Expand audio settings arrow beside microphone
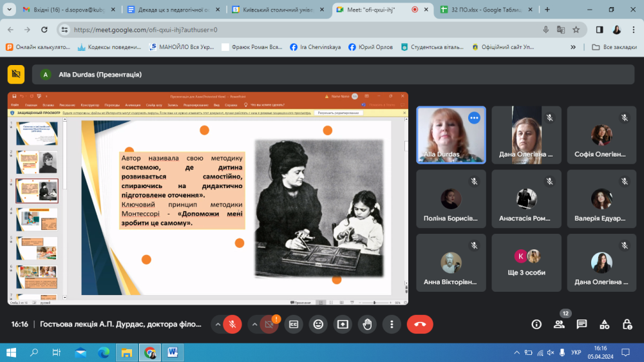Viewport: 644px width, 362px height. tap(217, 324)
